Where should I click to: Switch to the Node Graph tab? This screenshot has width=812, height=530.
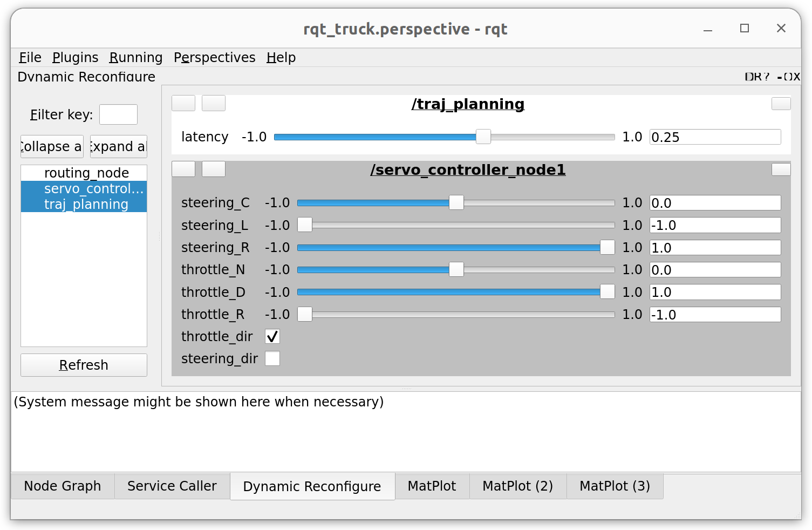[62, 486]
